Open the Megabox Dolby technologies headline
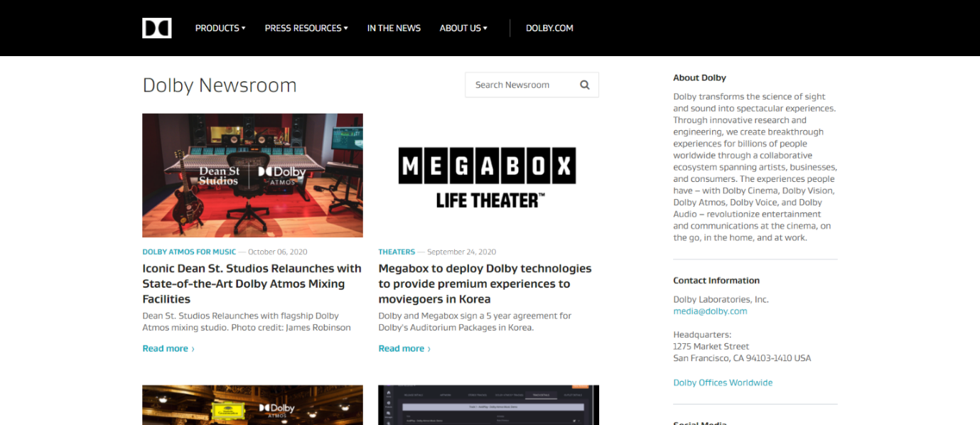This screenshot has height=425, width=980. [x=485, y=284]
